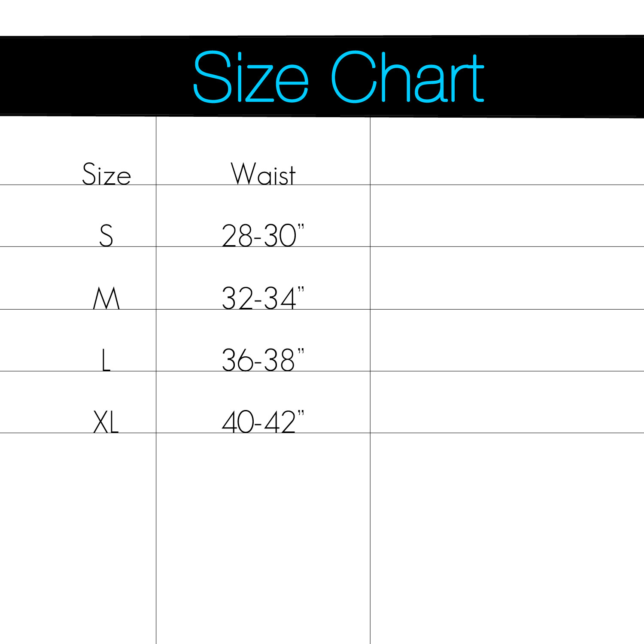Select the "Size" column header

(x=106, y=174)
